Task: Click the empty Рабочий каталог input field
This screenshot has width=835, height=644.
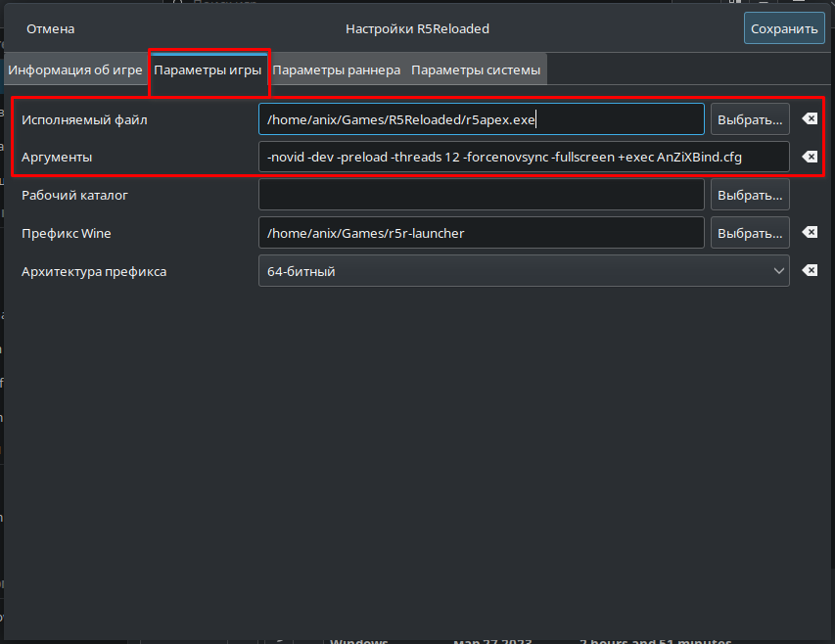Action: pos(481,195)
